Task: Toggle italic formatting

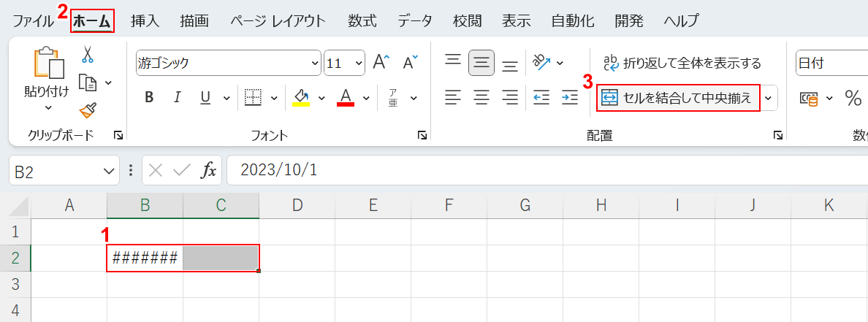Action: (176, 97)
